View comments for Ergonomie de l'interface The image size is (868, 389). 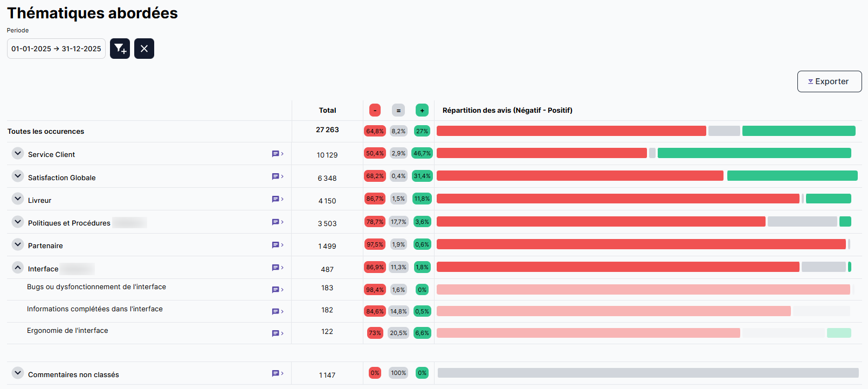point(277,333)
